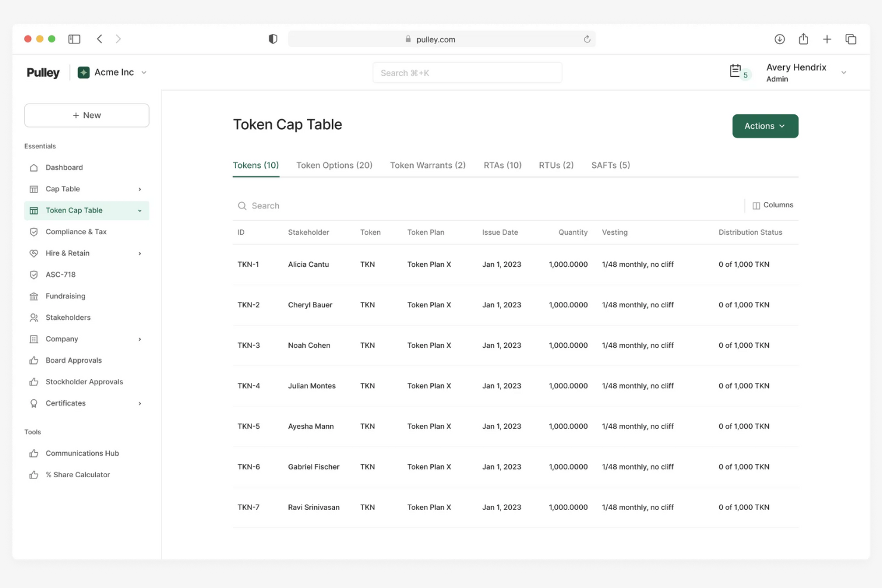This screenshot has width=882, height=588.
Task: Click the + New button
Action: tap(86, 115)
